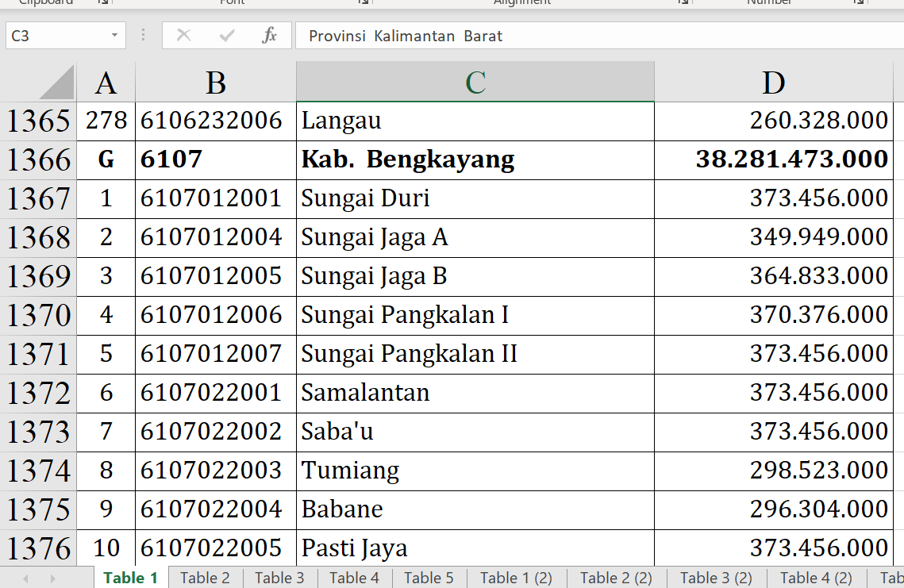Click inside the Name Box showing C3
904x588 pixels.
click(x=56, y=36)
